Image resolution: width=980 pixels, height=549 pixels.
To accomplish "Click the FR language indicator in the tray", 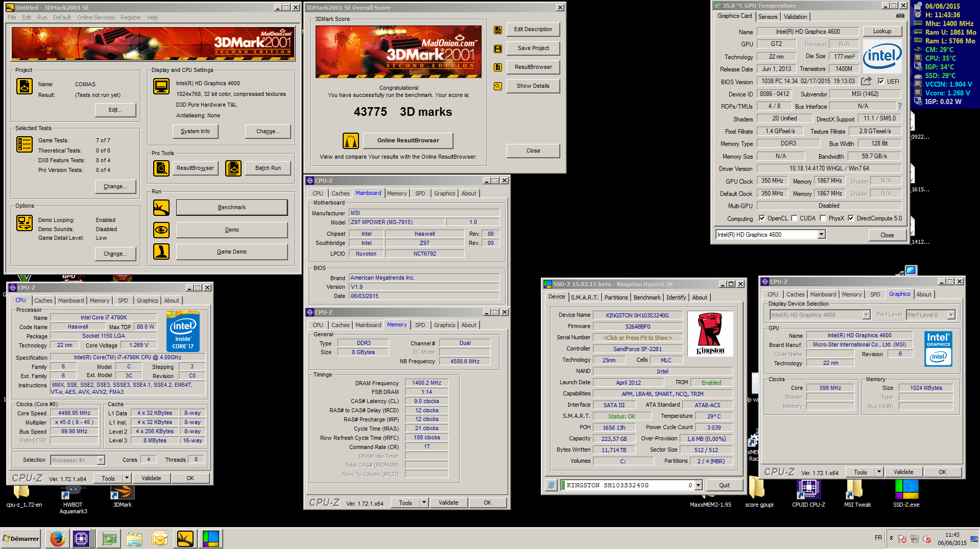I will (x=878, y=538).
